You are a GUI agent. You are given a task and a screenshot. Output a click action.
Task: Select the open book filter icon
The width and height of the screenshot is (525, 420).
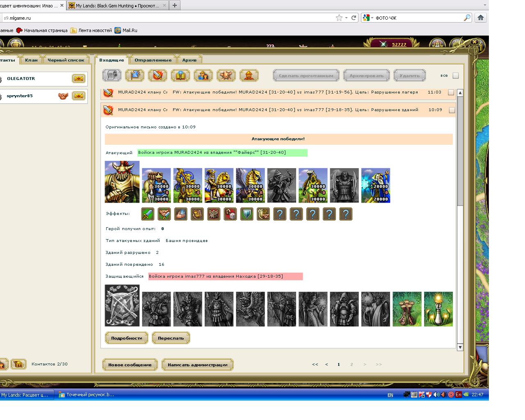click(180, 75)
